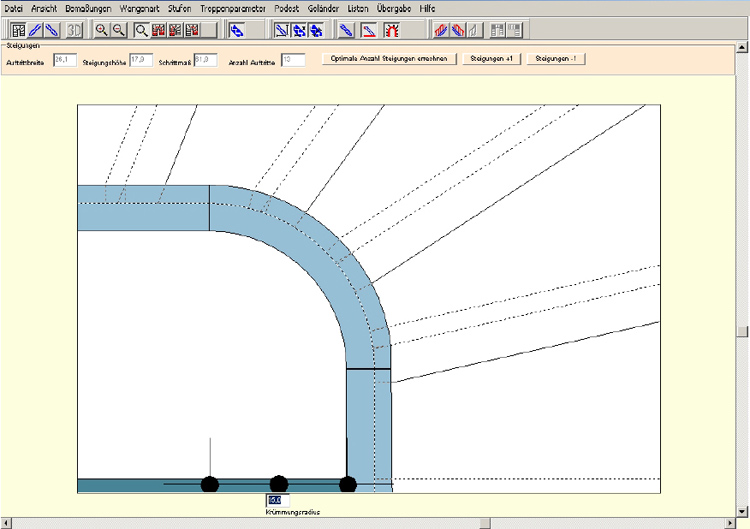Click the Steigungen -1 button
750x529 pixels.
click(555, 59)
